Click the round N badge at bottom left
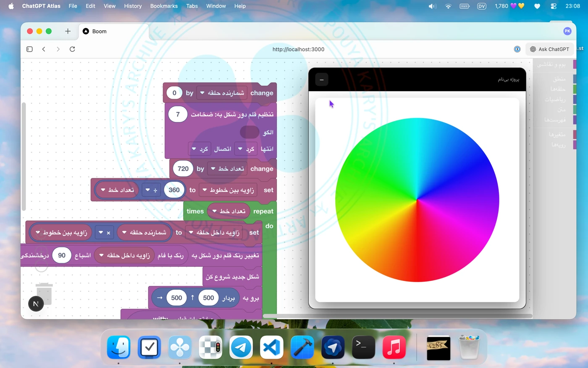The width and height of the screenshot is (588, 368). point(36,304)
